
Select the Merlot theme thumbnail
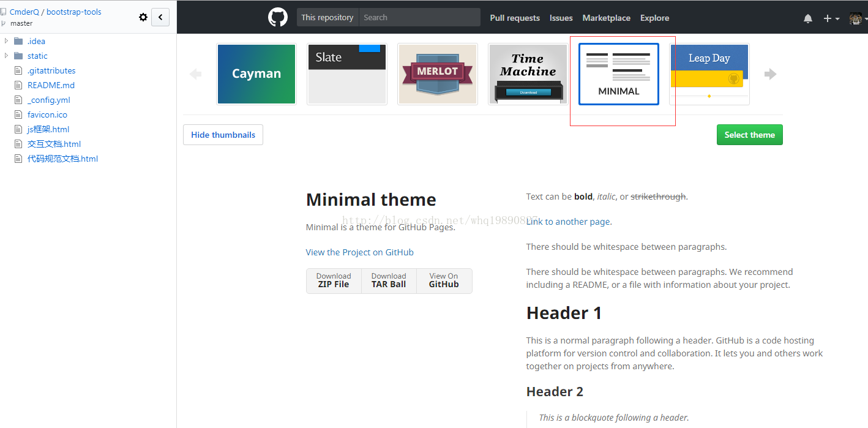tap(438, 74)
